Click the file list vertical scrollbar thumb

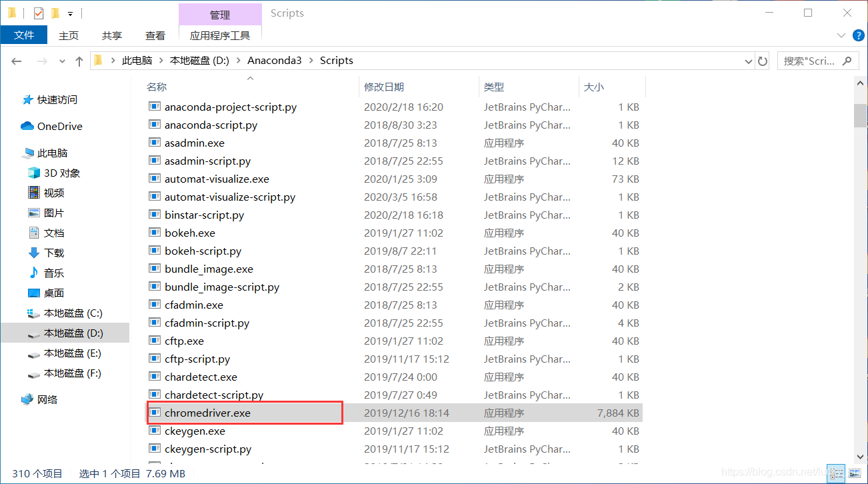(x=860, y=115)
